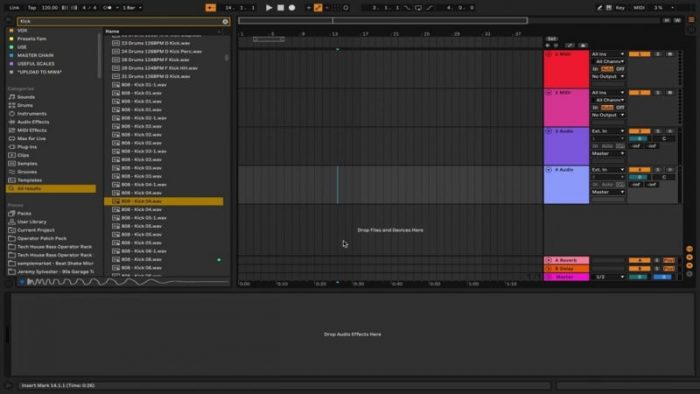This screenshot has width=700, height=394.
Task: Fold the 4 Audio track
Action: (x=549, y=170)
